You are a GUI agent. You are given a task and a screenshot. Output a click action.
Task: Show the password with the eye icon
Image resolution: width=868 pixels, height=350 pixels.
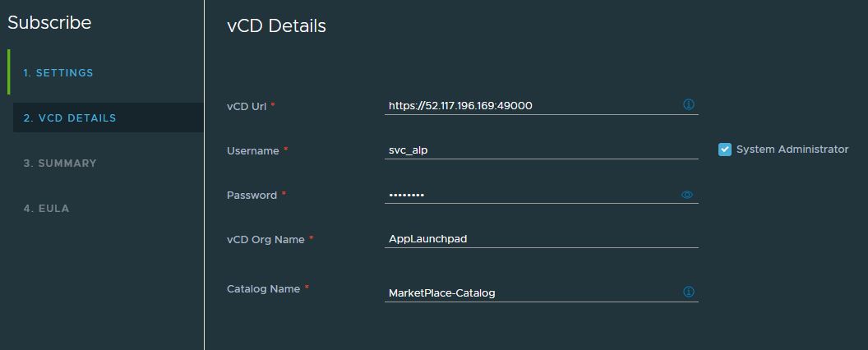point(687,195)
